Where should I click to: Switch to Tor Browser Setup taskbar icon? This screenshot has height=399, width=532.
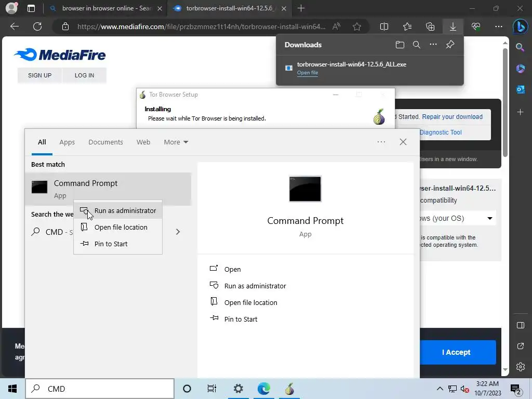[x=289, y=389]
